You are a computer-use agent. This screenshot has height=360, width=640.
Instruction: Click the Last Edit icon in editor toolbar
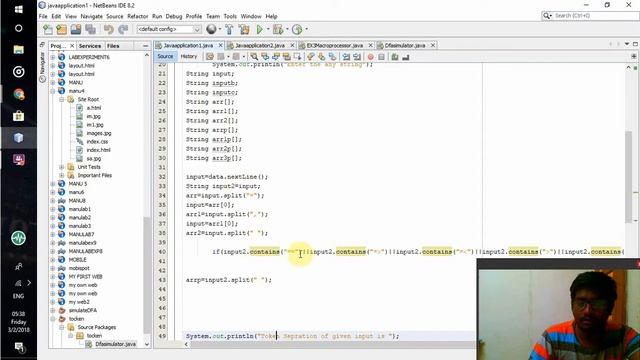(210, 57)
